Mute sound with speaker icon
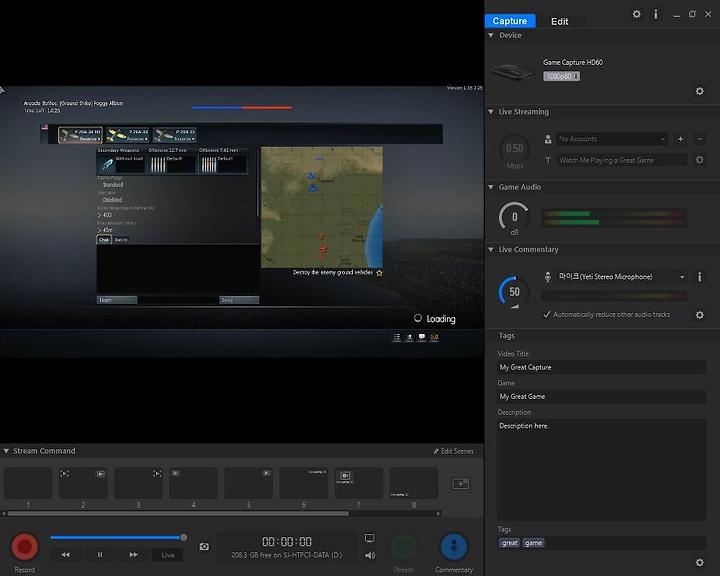The width and height of the screenshot is (720, 576). point(370,555)
